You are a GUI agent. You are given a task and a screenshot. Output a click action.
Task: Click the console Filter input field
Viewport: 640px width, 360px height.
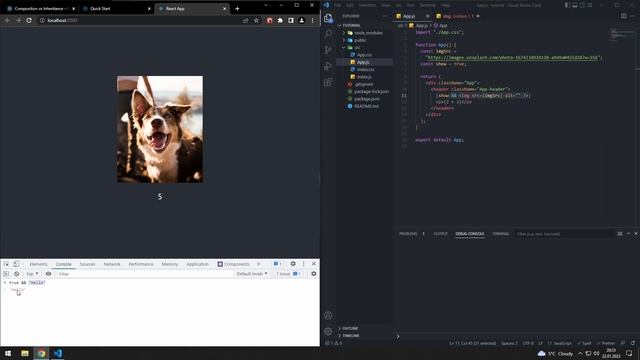click(144, 274)
